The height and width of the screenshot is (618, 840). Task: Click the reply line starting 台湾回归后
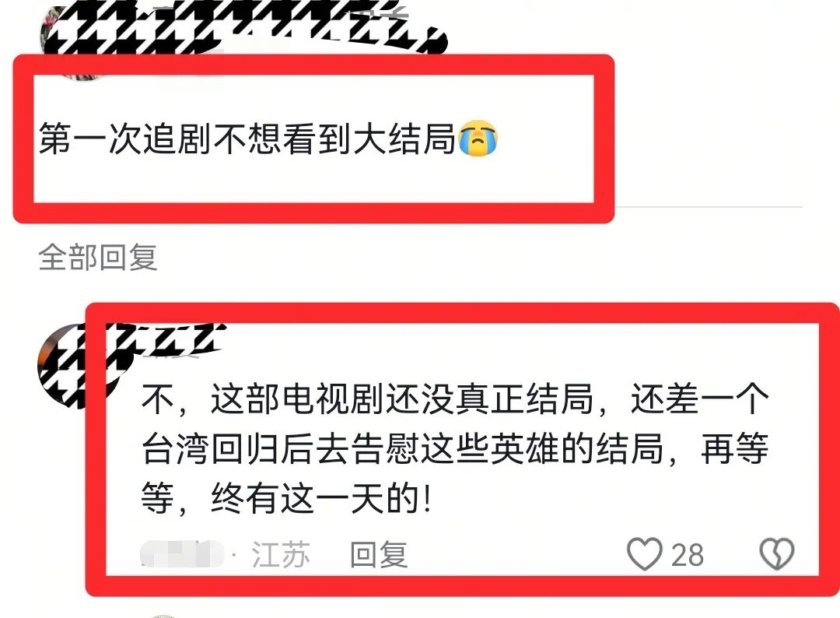[455, 449]
